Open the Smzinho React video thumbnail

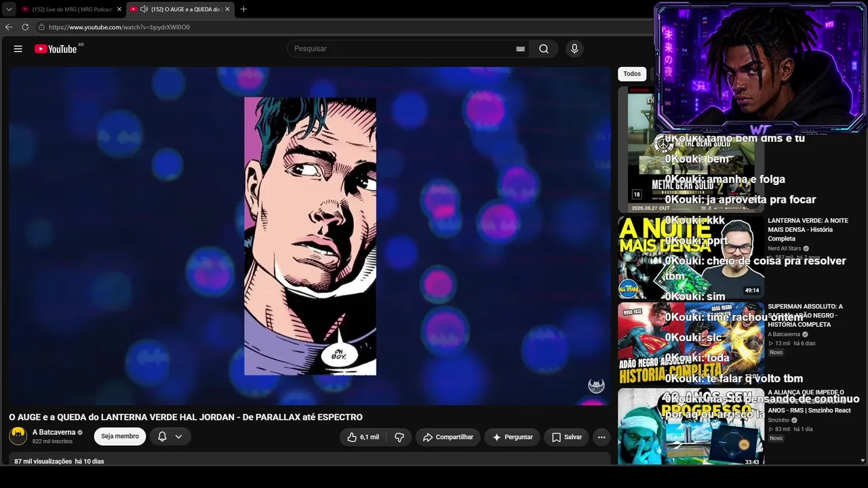pyautogui.click(x=691, y=427)
